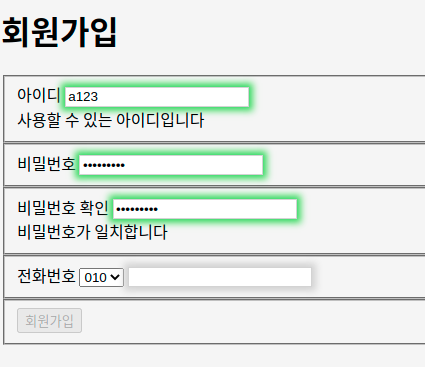Image resolution: width=425 pixels, height=367 pixels.
Task: Focus the 아이디 input containing a123
Action: tap(157, 97)
